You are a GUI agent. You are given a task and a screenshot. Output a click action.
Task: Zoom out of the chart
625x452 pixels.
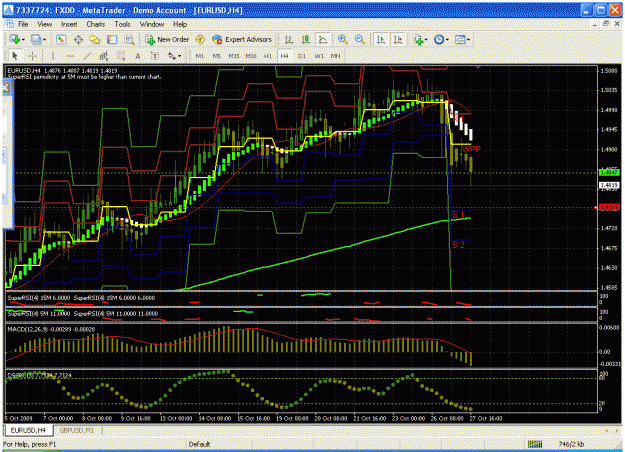(360, 39)
